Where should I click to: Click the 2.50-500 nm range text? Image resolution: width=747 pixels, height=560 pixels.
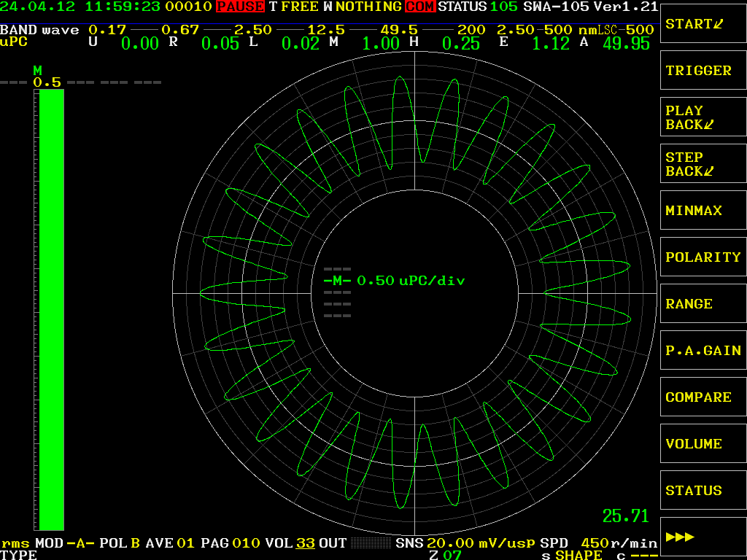pyautogui.click(x=547, y=30)
